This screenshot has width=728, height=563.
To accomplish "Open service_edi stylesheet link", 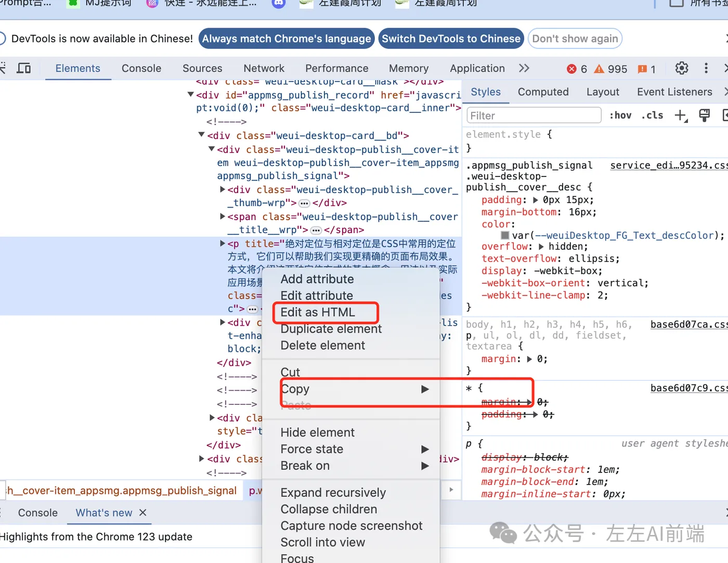I will (669, 165).
